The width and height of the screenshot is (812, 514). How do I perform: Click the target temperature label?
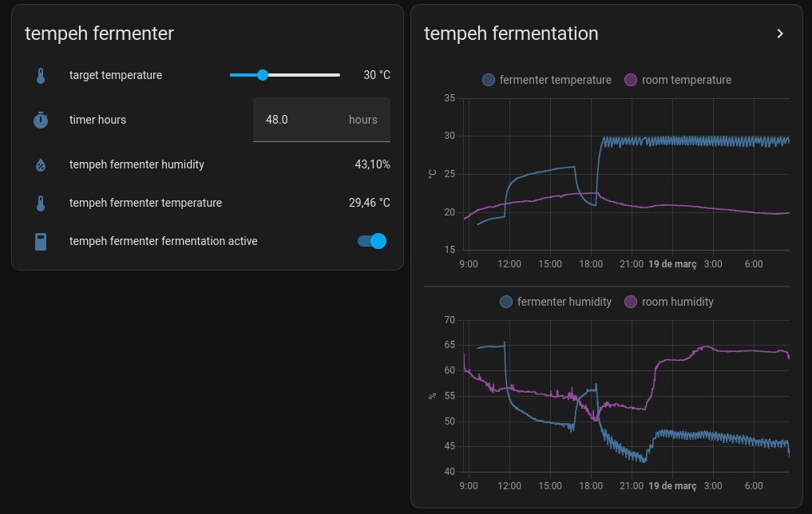116,75
